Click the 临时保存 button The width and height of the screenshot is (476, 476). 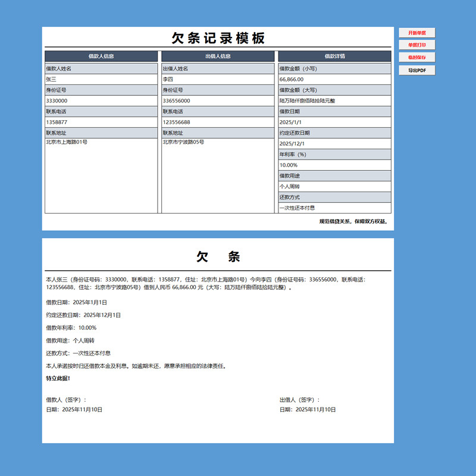pos(417,57)
